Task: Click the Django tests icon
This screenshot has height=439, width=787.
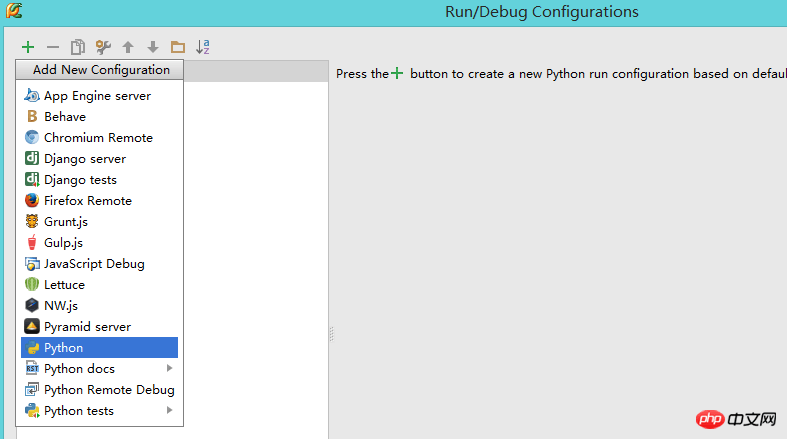Action: click(32, 180)
